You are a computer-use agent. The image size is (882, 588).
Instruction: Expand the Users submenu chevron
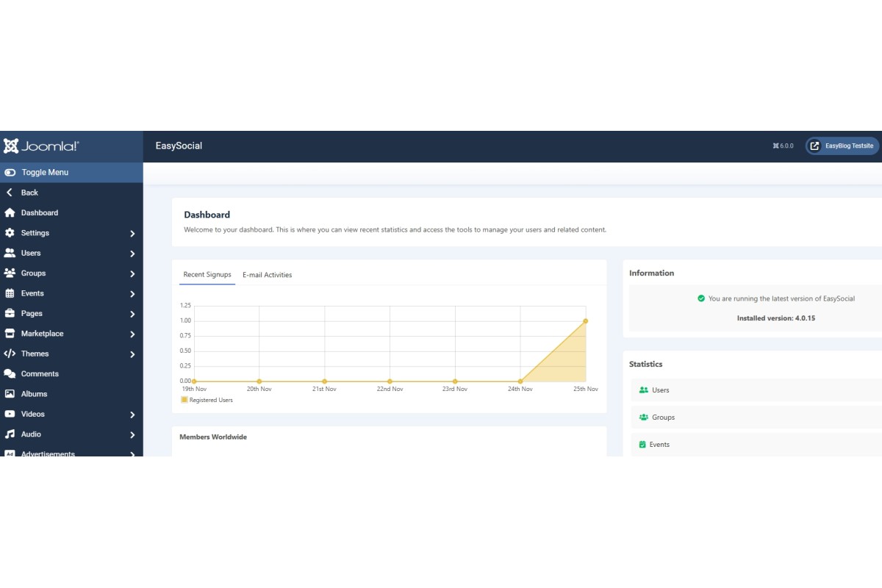coord(132,254)
